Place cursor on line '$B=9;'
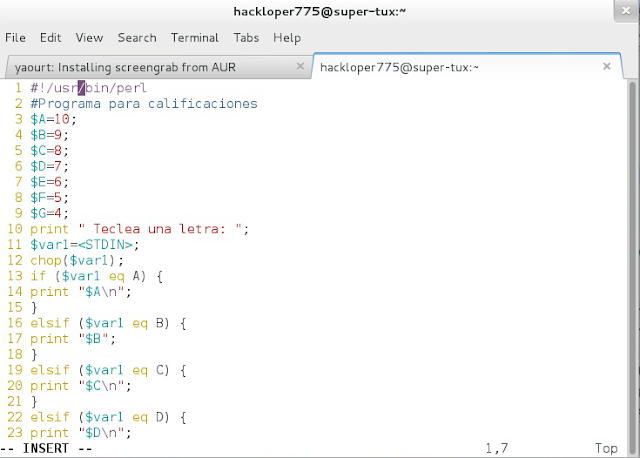The height and width of the screenshot is (458, 640). tap(49, 135)
